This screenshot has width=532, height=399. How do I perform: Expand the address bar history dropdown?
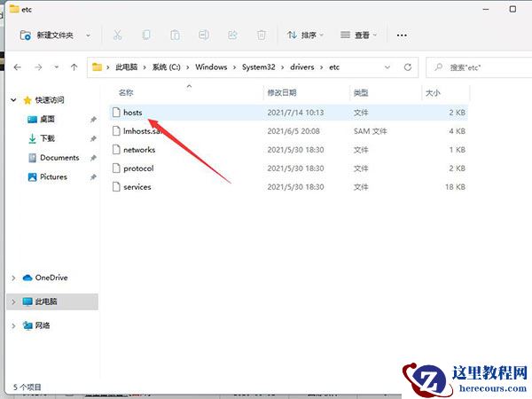387,67
